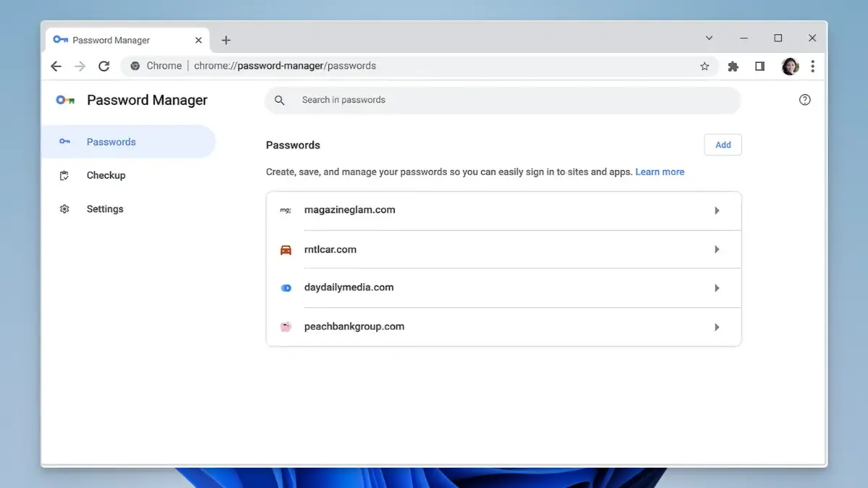Go back to the previous page
868x488 pixels.
(56, 66)
